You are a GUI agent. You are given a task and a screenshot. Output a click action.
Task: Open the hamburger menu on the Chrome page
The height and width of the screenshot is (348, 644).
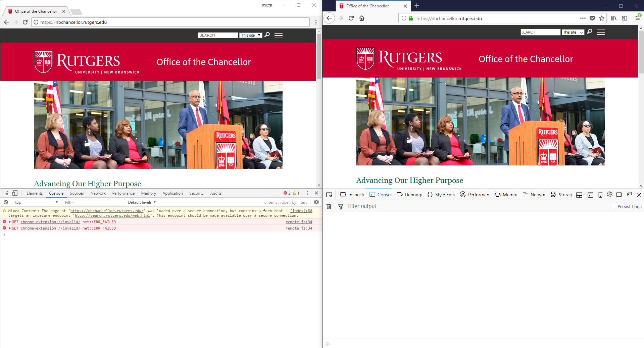279,36
